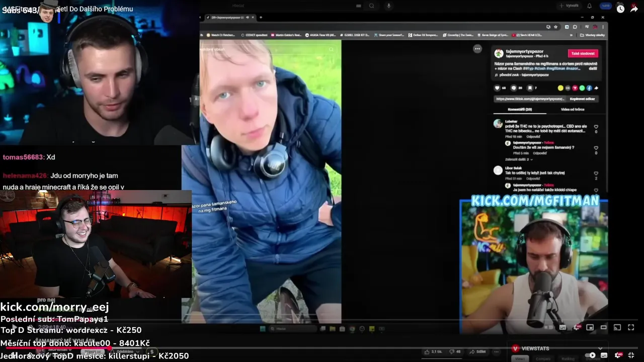Toggle inner player autoplay switch
Screen dimensions: 644x362
pyautogui.click(x=549, y=327)
